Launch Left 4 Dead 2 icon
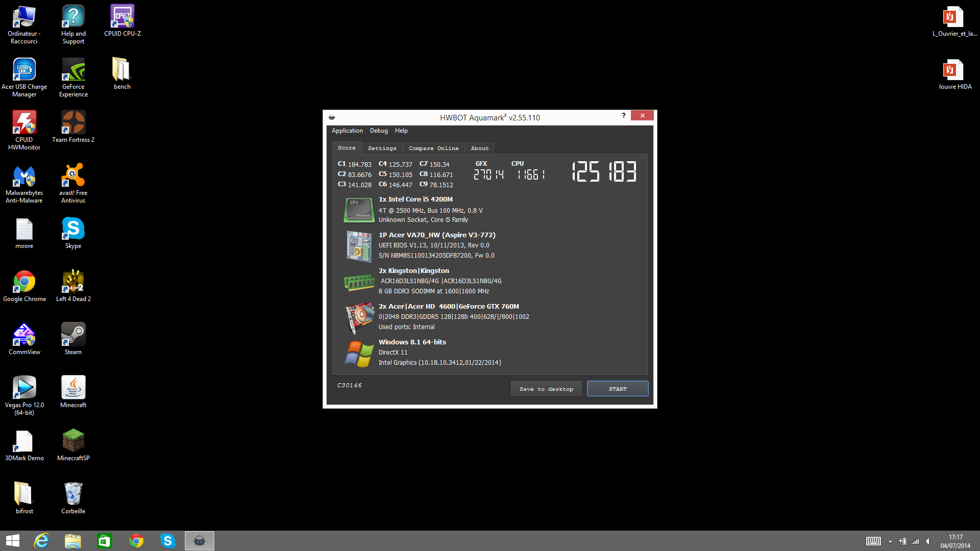Image resolution: width=980 pixels, height=551 pixels. click(x=73, y=286)
